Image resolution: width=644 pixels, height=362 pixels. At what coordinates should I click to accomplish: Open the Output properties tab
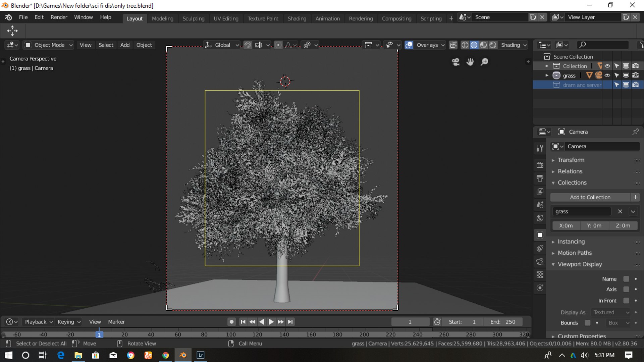tap(540, 178)
